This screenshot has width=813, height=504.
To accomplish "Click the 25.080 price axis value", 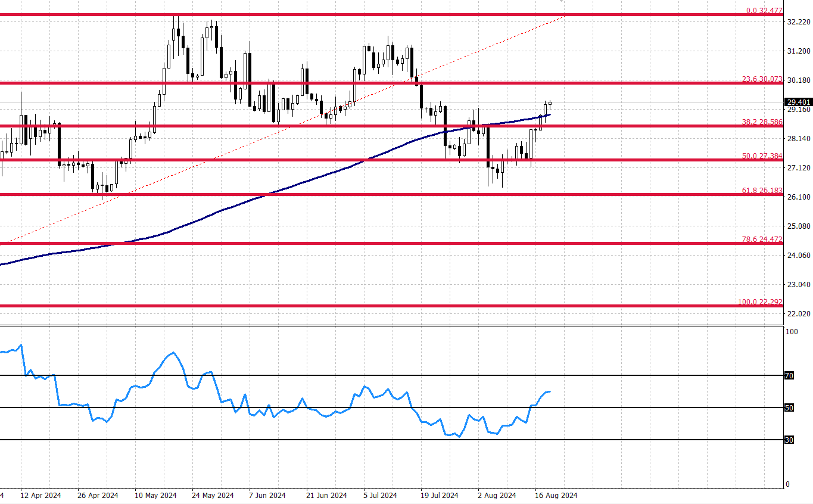I will [x=798, y=226].
